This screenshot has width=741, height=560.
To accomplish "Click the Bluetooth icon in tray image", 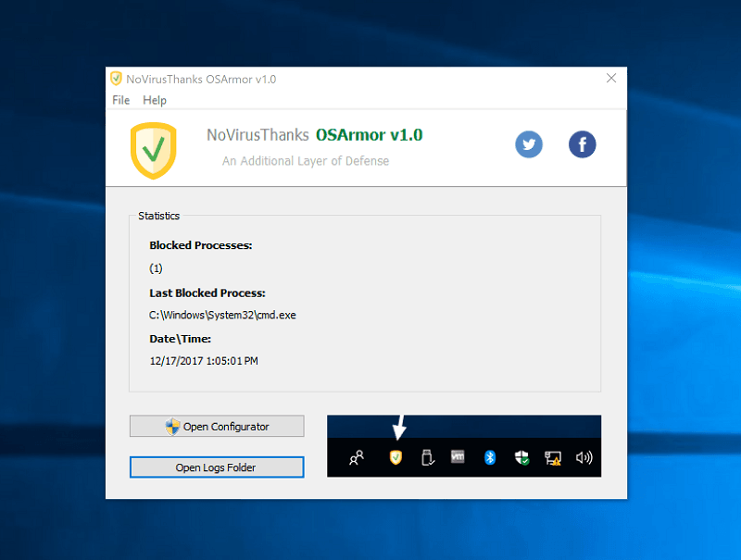I will coord(490,457).
